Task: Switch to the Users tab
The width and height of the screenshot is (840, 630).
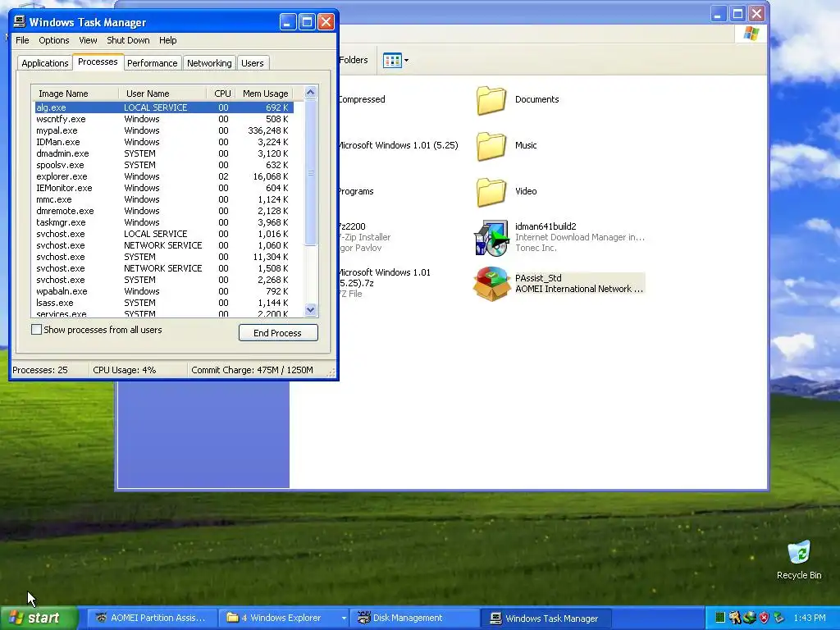Action: [x=253, y=63]
